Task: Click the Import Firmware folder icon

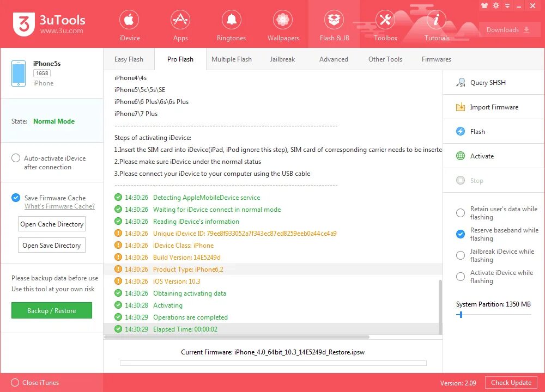Action: tap(461, 107)
